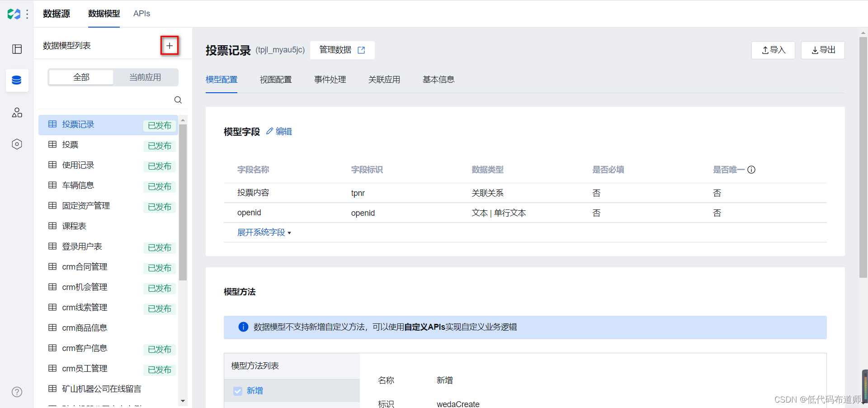
Task: Click table icon of 矿山机器公司在线留言 model
Action: pyautogui.click(x=52, y=389)
